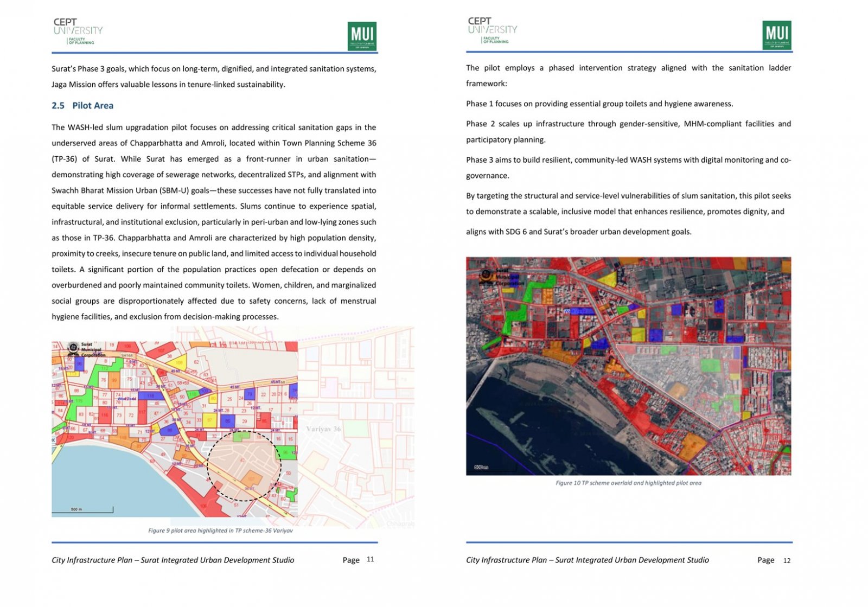This screenshot has height=607, width=868.
Task: Click the Surat Municipal Corporation emblem in Figure 9
Action: 74,348
